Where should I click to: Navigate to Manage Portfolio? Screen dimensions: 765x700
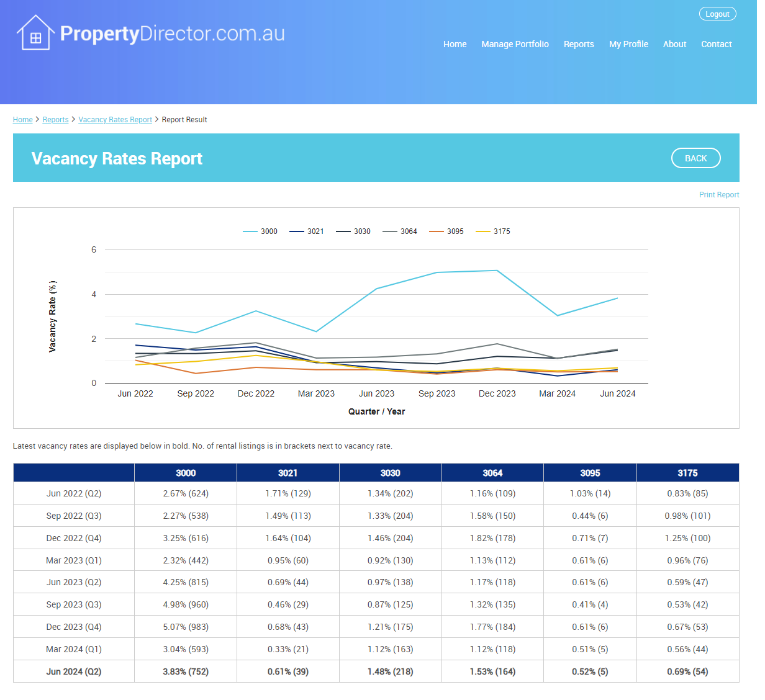(515, 44)
